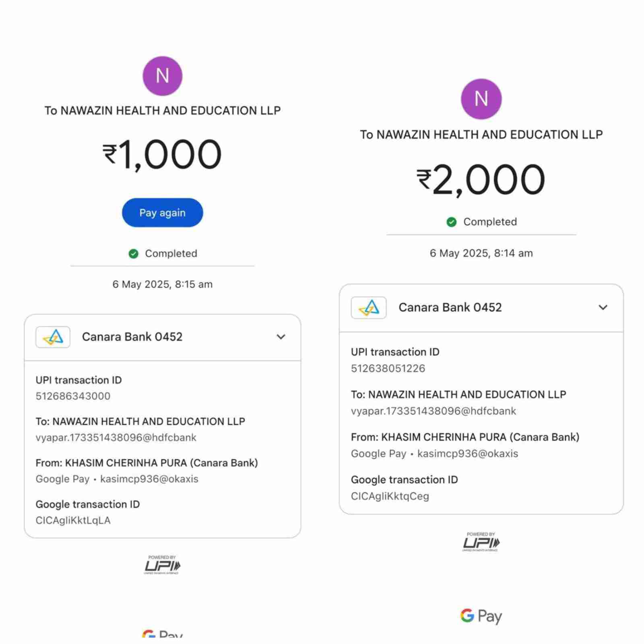Click UPI transaction ID 512686343000

tap(73, 396)
